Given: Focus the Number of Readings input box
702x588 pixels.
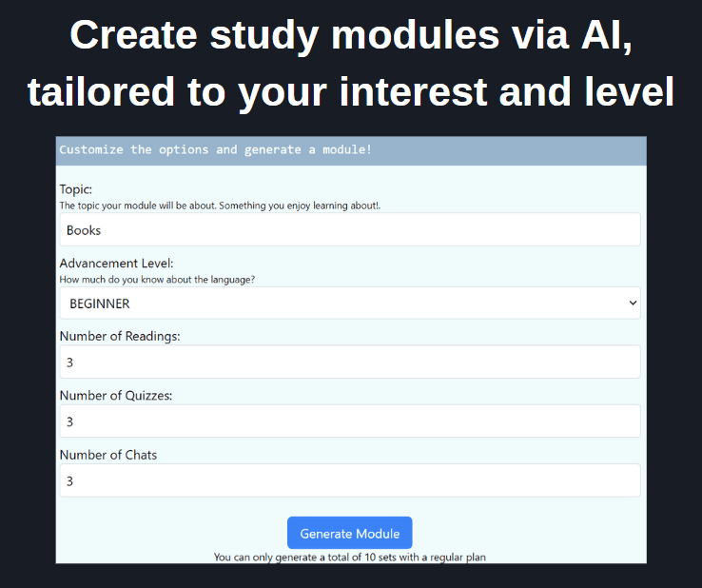Looking at the screenshot, I should click(349, 363).
